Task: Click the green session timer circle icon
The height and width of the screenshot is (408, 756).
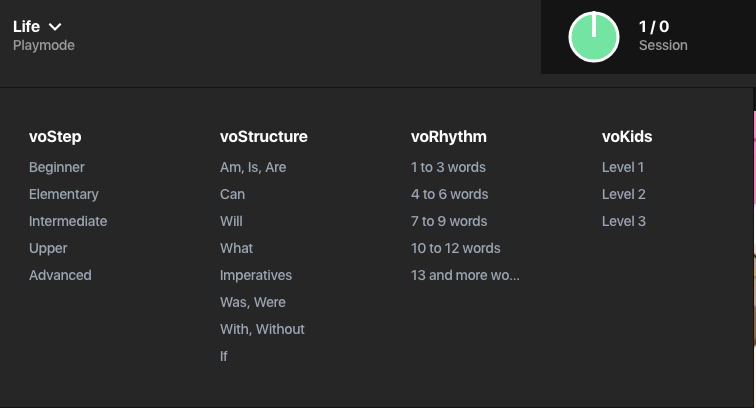Action: (x=594, y=37)
